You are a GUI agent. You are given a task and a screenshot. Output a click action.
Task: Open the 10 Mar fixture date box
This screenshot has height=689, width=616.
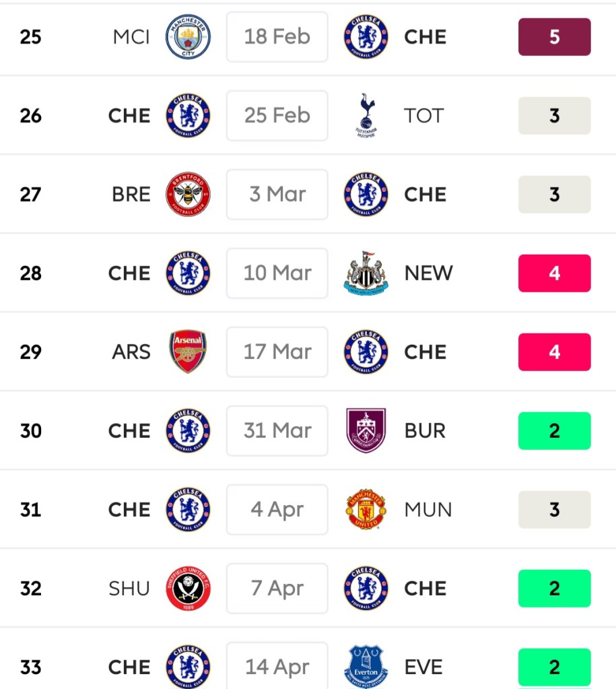277,273
